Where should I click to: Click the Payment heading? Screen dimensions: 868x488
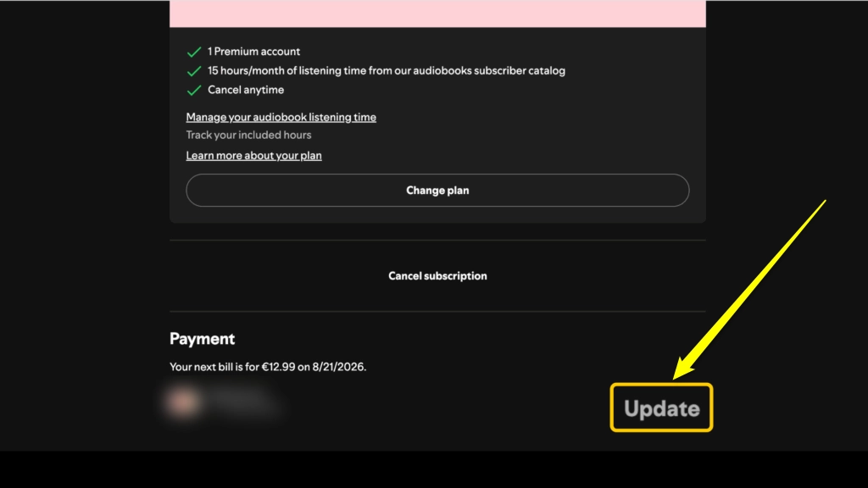click(202, 339)
